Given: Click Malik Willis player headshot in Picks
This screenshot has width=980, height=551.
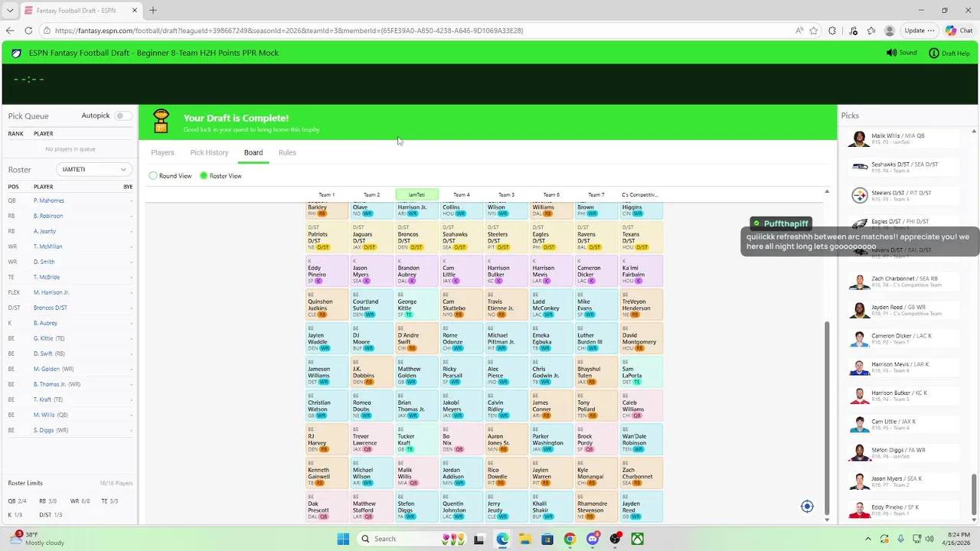Looking at the screenshot, I should click(x=859, y=139).
